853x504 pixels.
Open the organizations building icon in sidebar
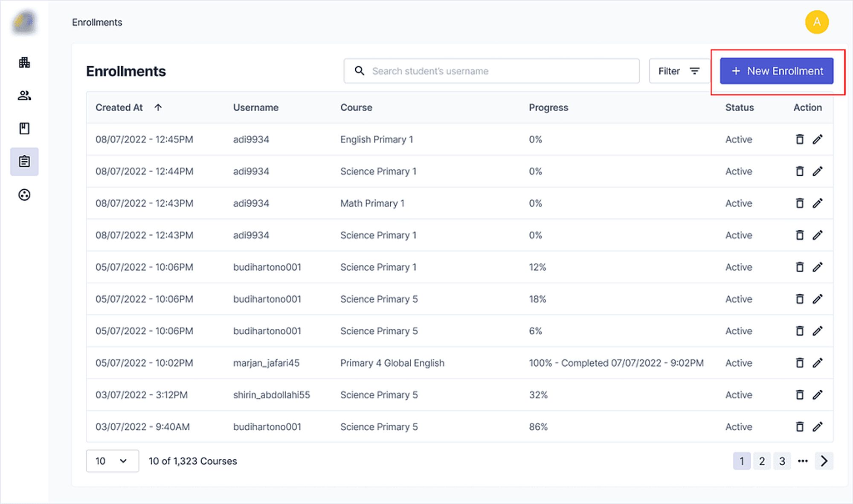coord(24,63)
